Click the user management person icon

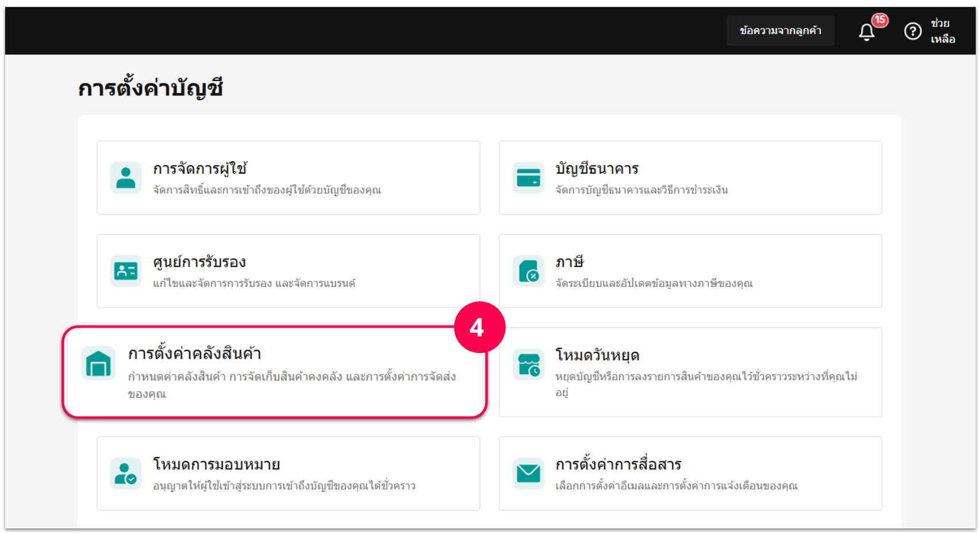click(126, 178)
